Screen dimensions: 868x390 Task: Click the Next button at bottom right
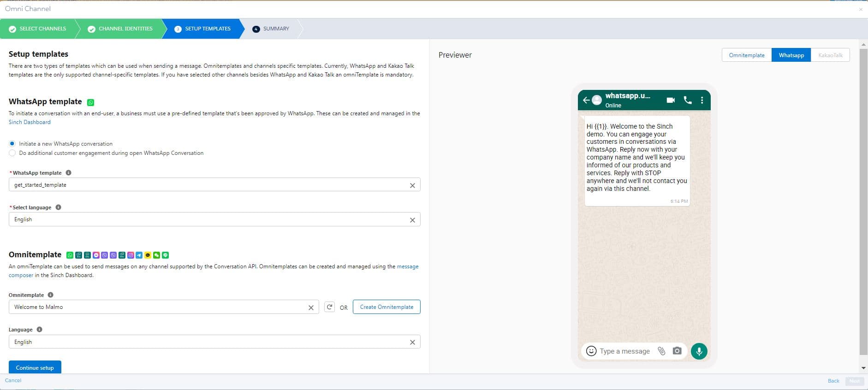[x=854, y=381]
